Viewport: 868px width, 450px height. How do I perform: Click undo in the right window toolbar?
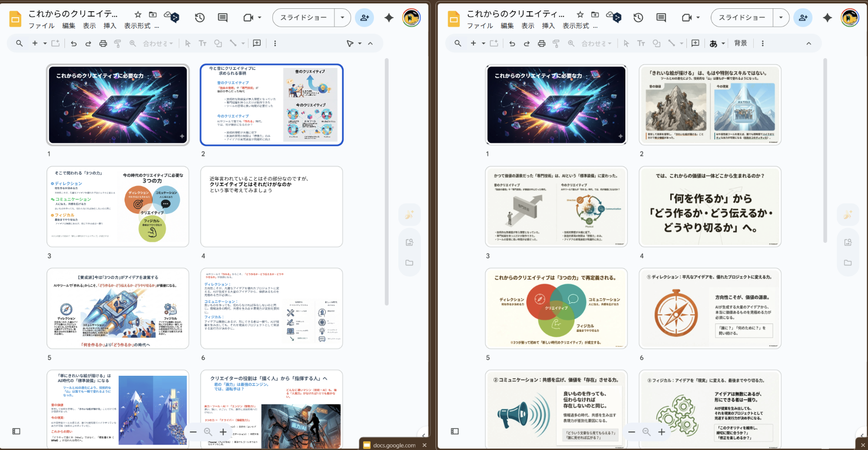point(512,43)
